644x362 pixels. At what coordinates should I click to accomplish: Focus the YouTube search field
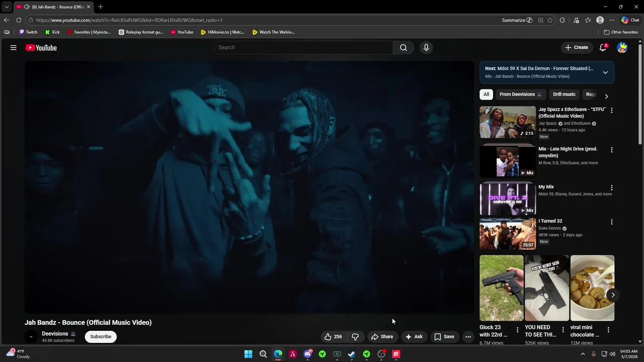[x=303, y=47]
